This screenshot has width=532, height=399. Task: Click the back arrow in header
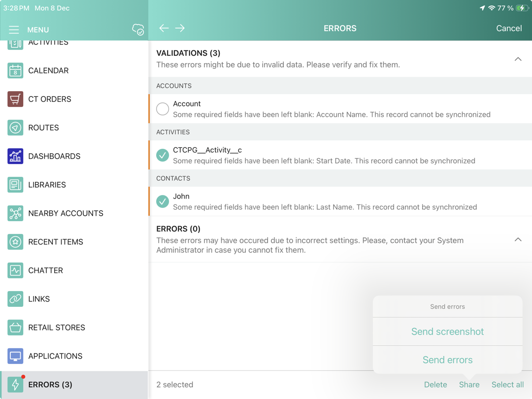[x=164, y=28]
